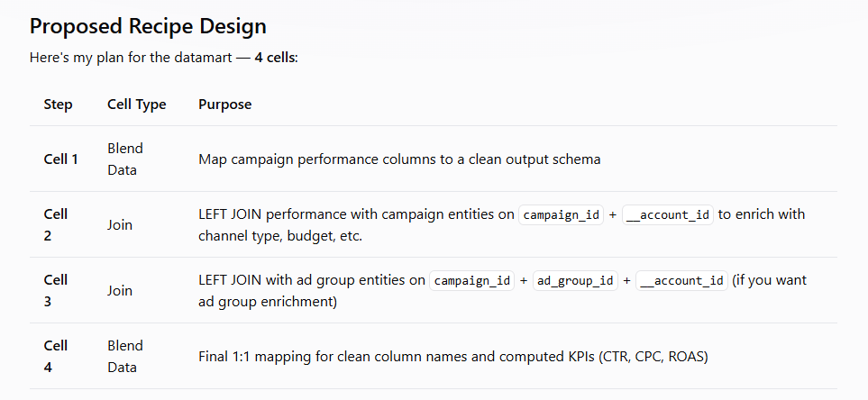Select the "Cell 4" step label

[x=56, y=356]
